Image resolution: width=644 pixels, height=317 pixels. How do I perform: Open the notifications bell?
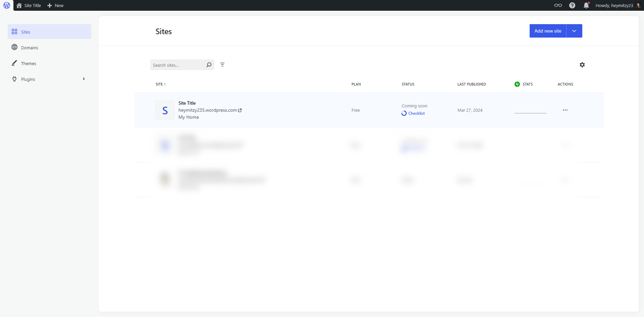(x=586, y=5)
